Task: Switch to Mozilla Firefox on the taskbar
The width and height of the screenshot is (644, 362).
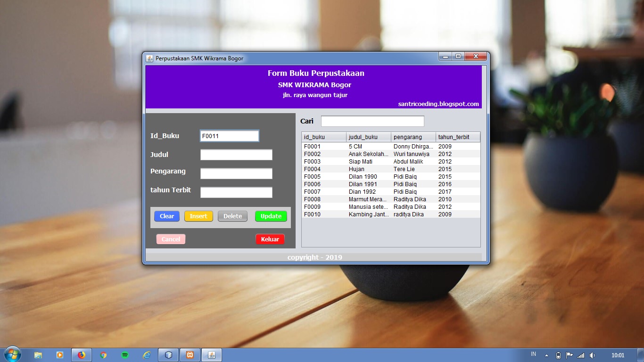Action: (81, 354)
